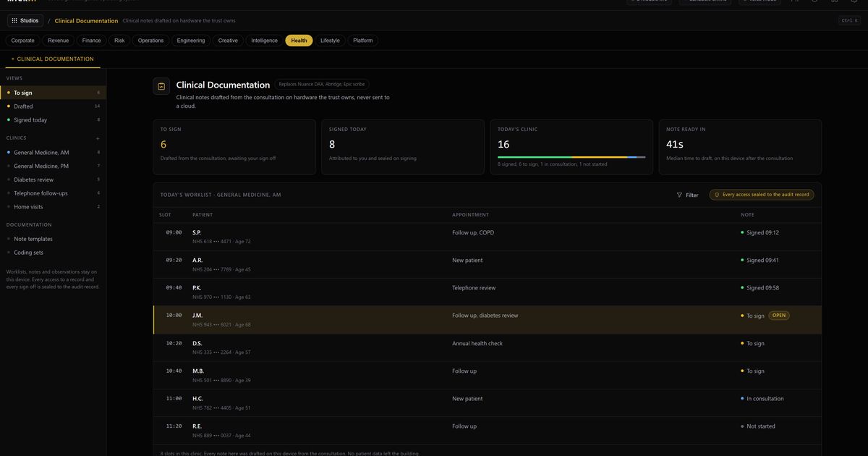
Task: Click 'Telephone review' appointment
Action: pyautogui.click(x=474, y=287)
